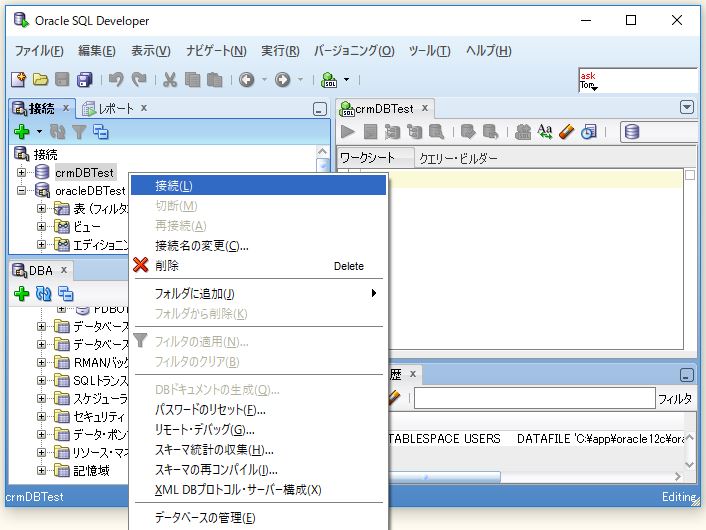Click the Cut scissors icon
Viewport: 706px width, 530px height.
tap(170, 80)
